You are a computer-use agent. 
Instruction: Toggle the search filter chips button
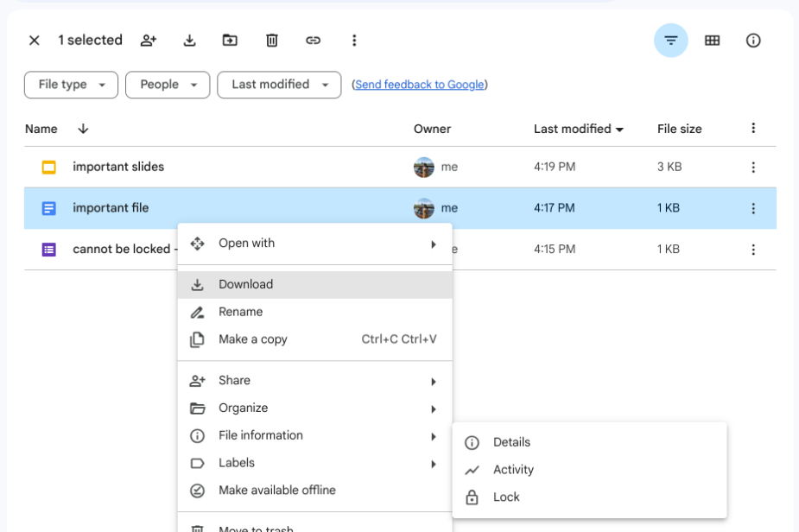pos(670,41)
